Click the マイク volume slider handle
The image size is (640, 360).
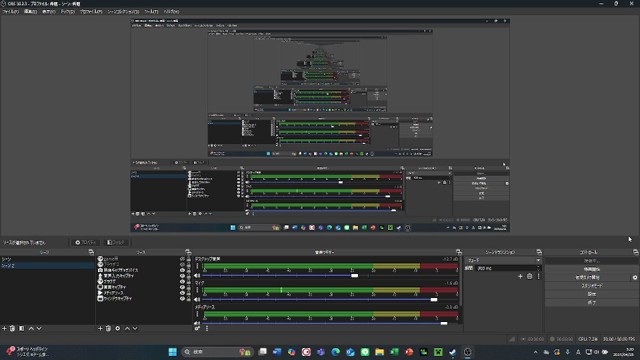click(x=434, y=300)
